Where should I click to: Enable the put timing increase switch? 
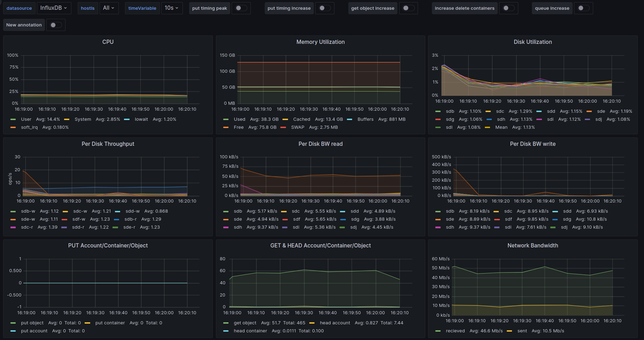point(325,8)
